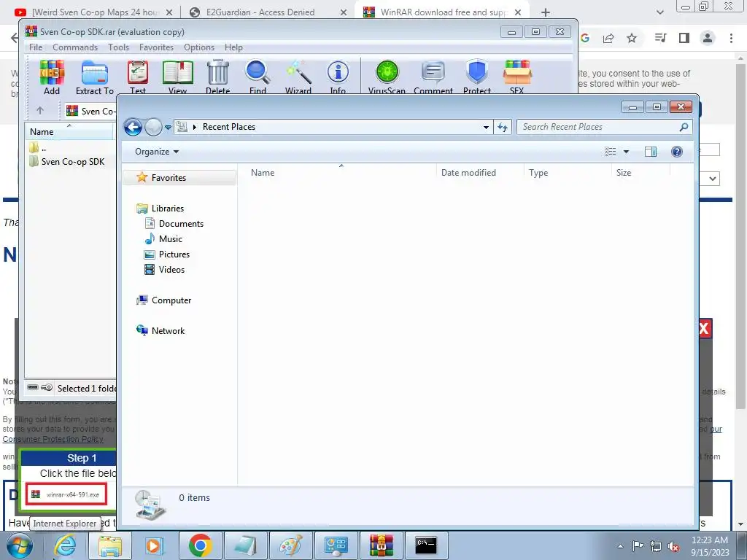Go up one level in WinRAR archive
Viewport: 747px width, 560px height.
click(x=40, y=111)
